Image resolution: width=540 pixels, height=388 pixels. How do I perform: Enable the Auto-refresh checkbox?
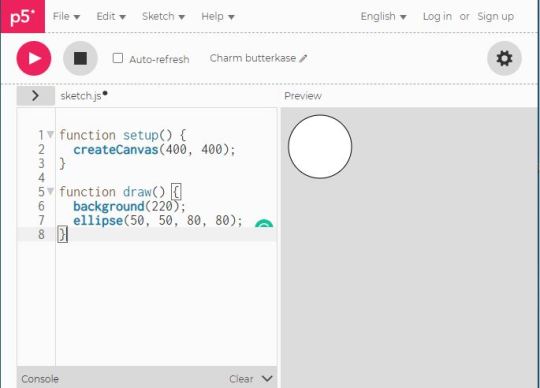[118, 58]
